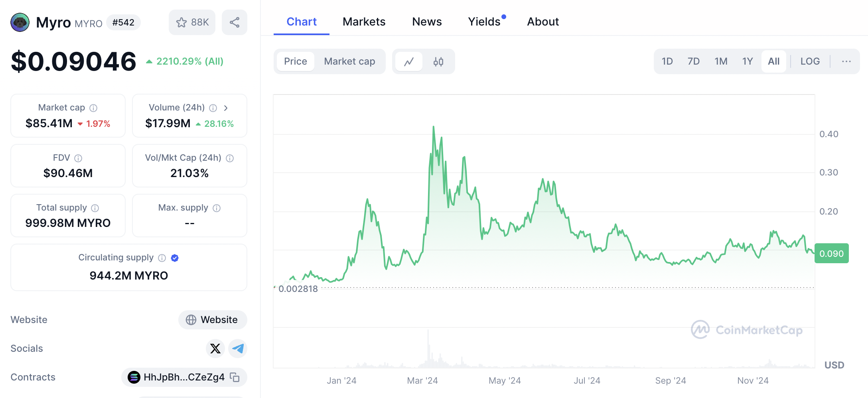The width and height of the screenshot is (868, 398).
Task: Switch to line chart view
Action: click(x=409, y=61)
